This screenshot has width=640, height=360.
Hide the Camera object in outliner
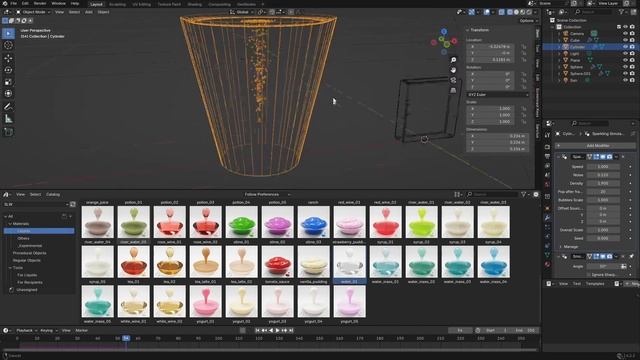pyautogui.click(x=625, y=33)
